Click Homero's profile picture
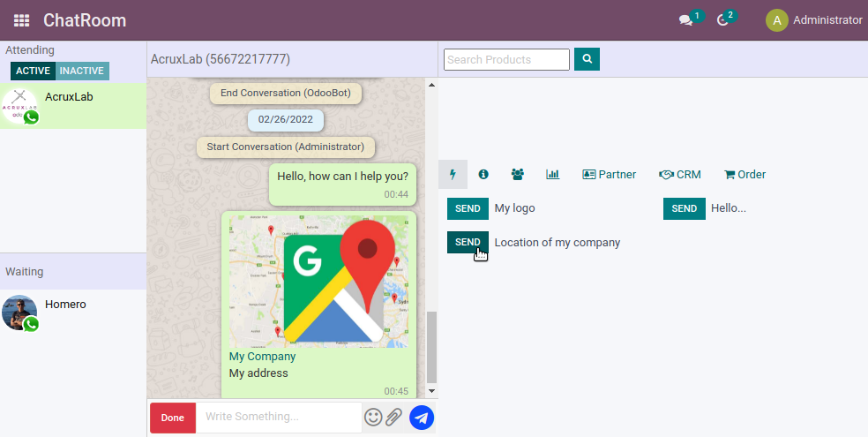 [20, 313]
